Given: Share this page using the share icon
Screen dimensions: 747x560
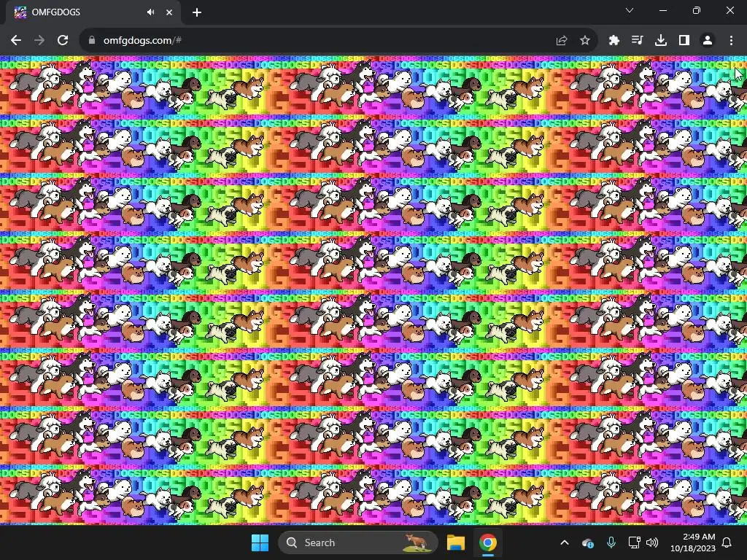Looking at the screenshot, I should click(x=562, y=41).
